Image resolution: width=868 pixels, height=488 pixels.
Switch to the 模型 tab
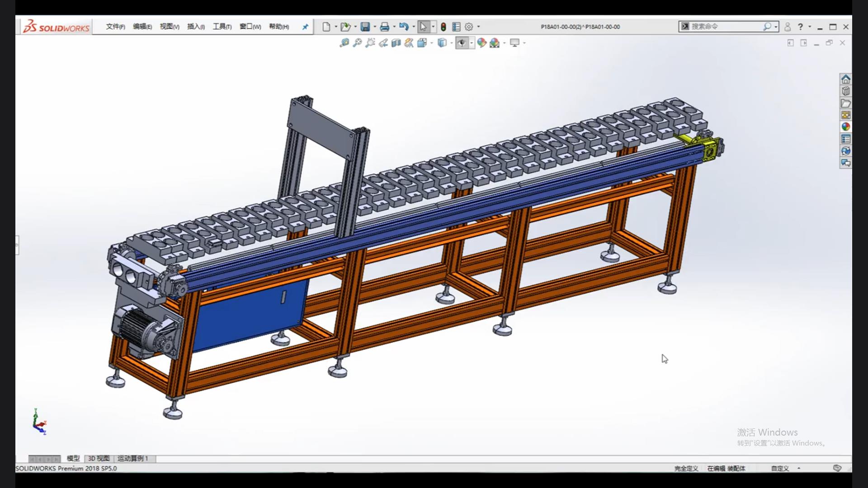[x=73, y=458]
